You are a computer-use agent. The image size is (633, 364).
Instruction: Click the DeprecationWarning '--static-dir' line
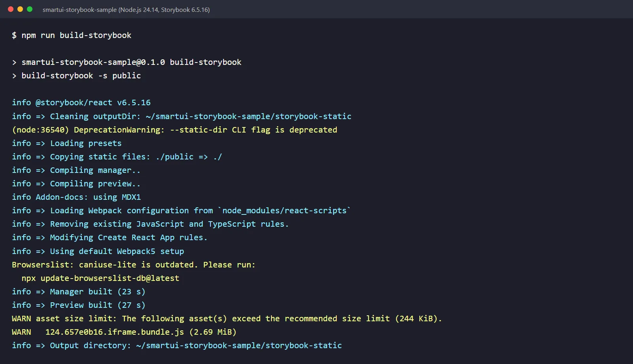pos(174,130)
